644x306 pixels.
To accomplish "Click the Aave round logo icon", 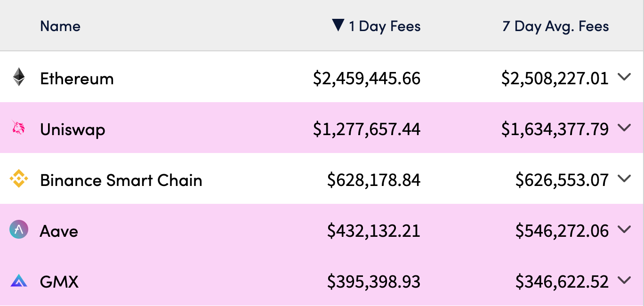I will click(19, 230).
